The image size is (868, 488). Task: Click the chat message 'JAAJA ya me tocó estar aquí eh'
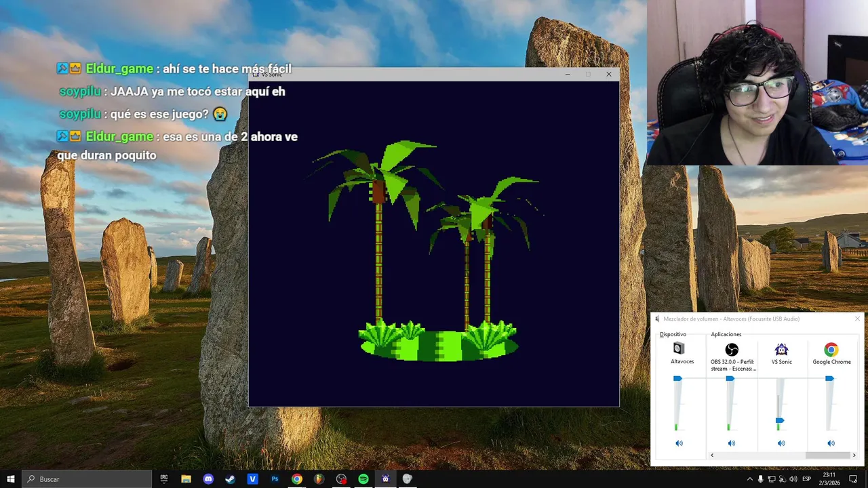click(197, 91)
